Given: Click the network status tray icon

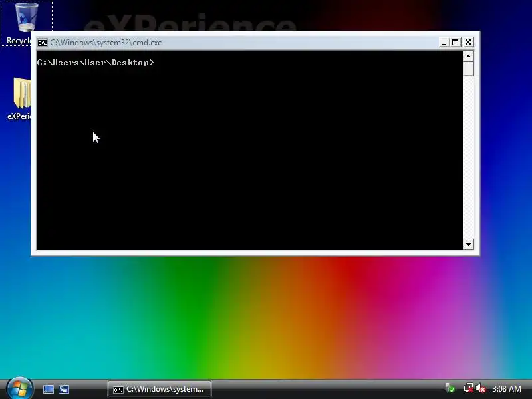Looking at the screenshot, I should click(x=469, y=388).
